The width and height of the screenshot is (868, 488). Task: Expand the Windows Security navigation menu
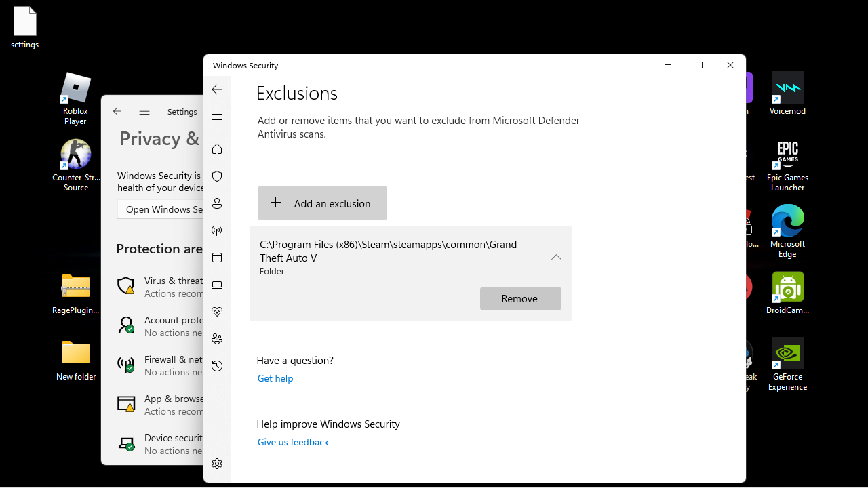pos(217,117)
